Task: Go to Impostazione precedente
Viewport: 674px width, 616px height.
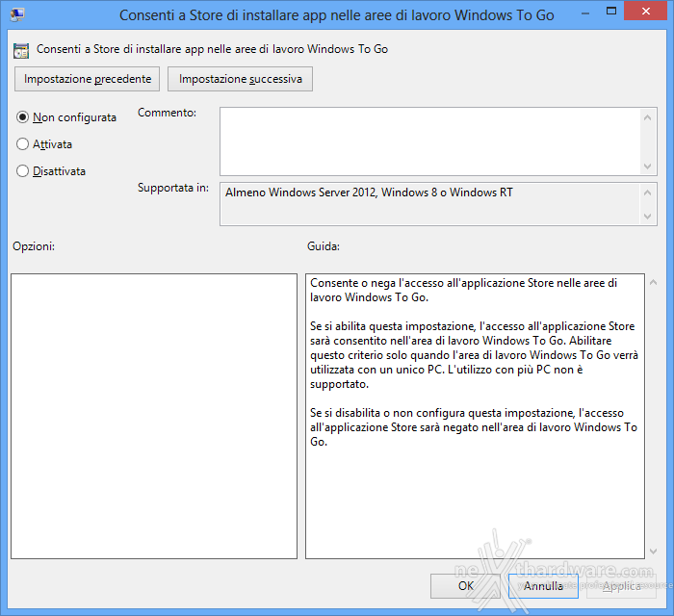Action: click(88, 79)
